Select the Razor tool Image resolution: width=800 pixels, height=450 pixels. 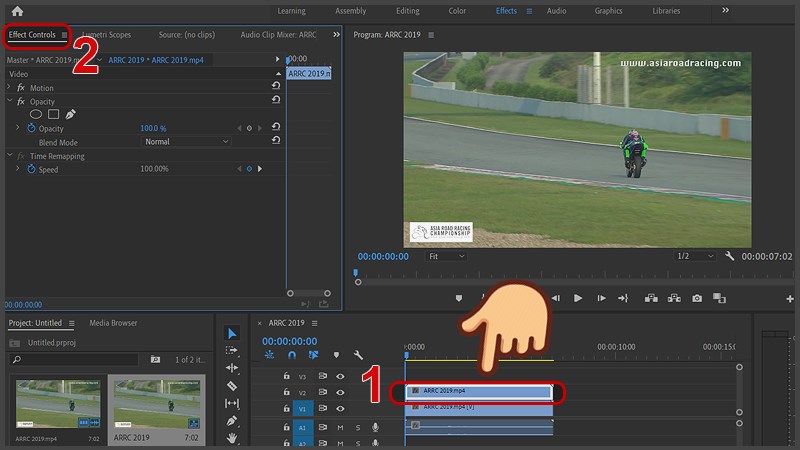point(232,386)
